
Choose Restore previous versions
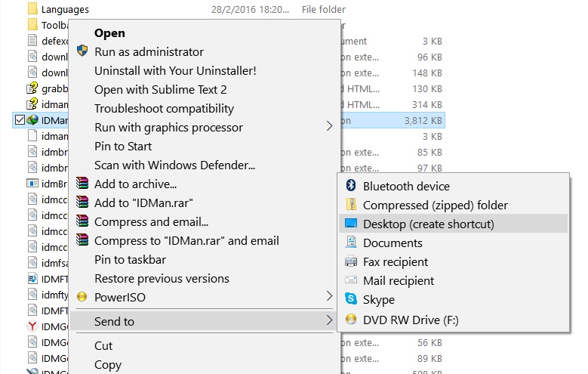[162, 278]
